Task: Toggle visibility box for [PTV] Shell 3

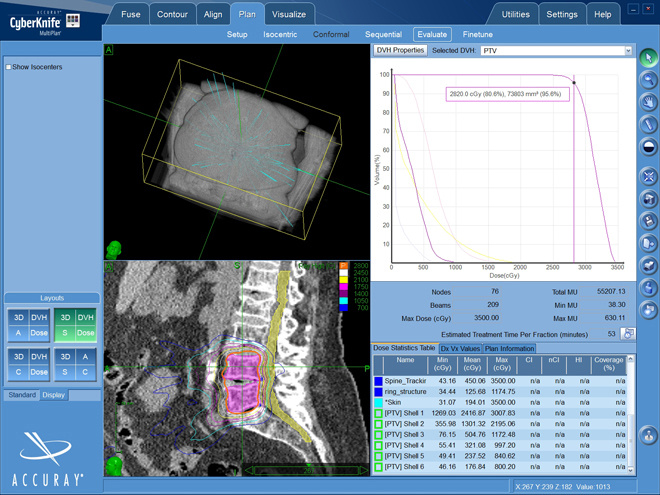Action: (x=378, y=435)
